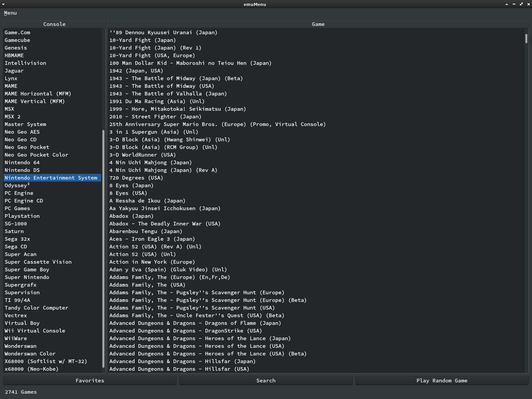532x399 pixels.
Task: Choose HBMAME from console list
Action: click(52, 56)
